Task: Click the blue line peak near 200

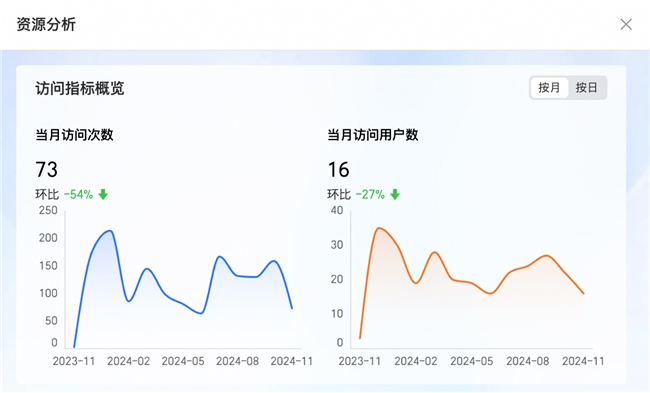Action: [109, 231]
